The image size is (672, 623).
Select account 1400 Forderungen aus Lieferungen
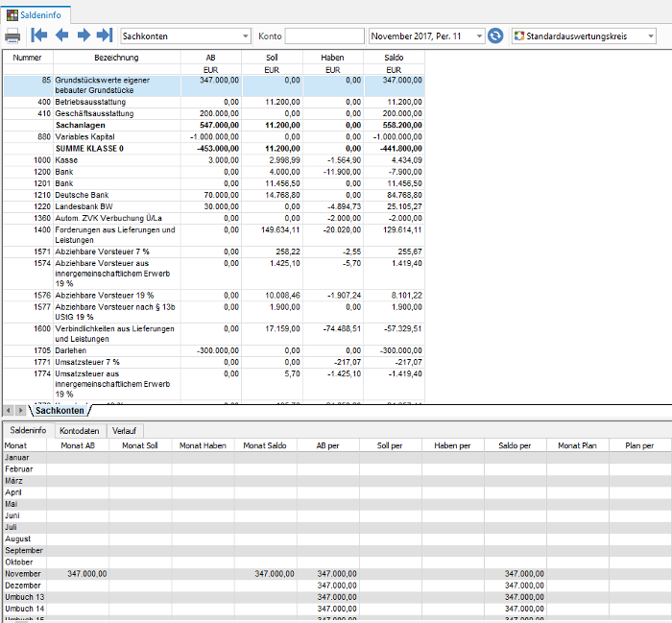214,235
